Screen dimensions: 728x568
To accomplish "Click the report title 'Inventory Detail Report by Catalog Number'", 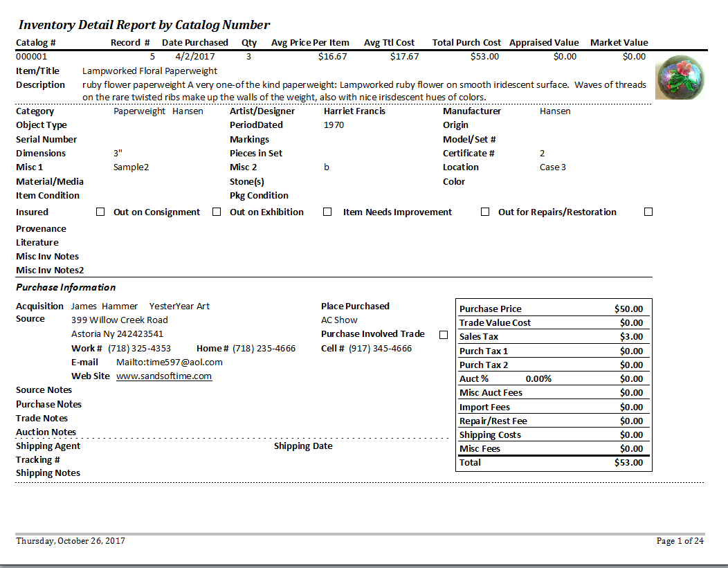I will (x=144, y=25).
